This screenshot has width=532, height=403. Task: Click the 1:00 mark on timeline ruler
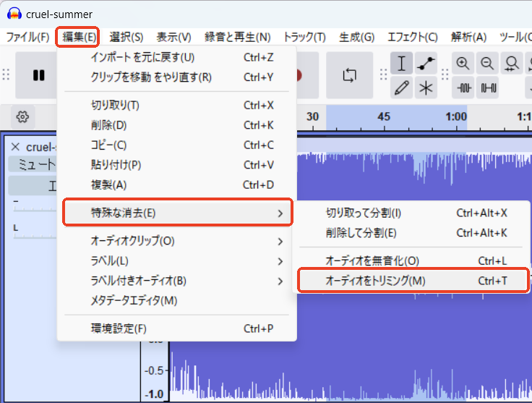pos(456,116)
